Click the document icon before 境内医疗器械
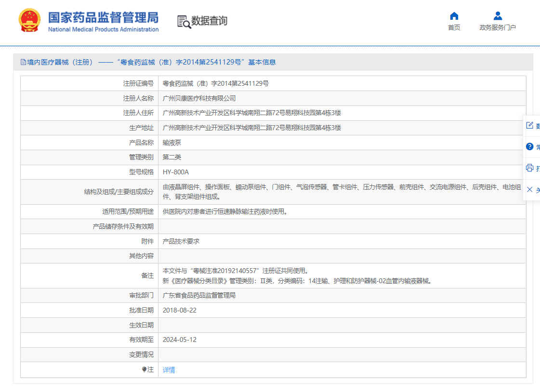Viewport: 540px width, 392px height. coord(23,62)
